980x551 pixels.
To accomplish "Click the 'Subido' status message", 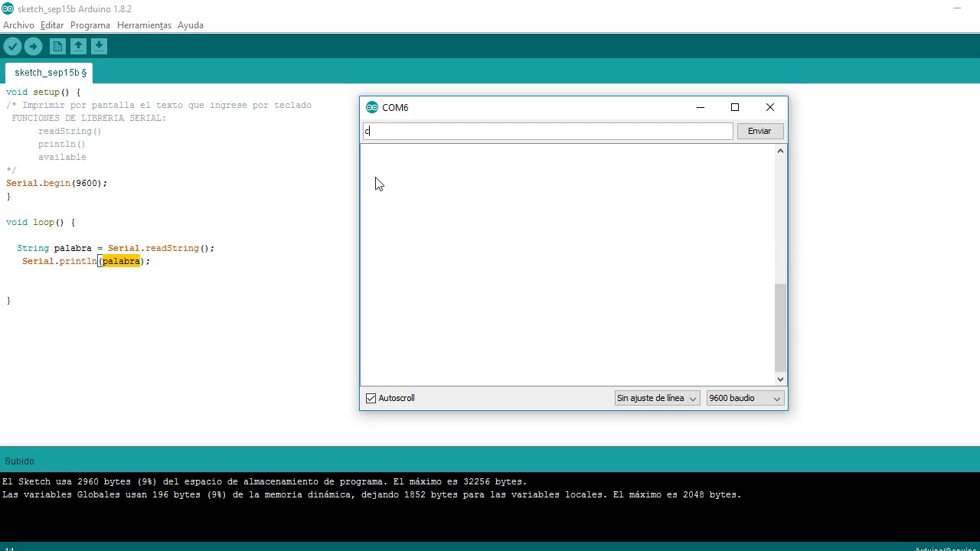I will [x=19, y=461].
